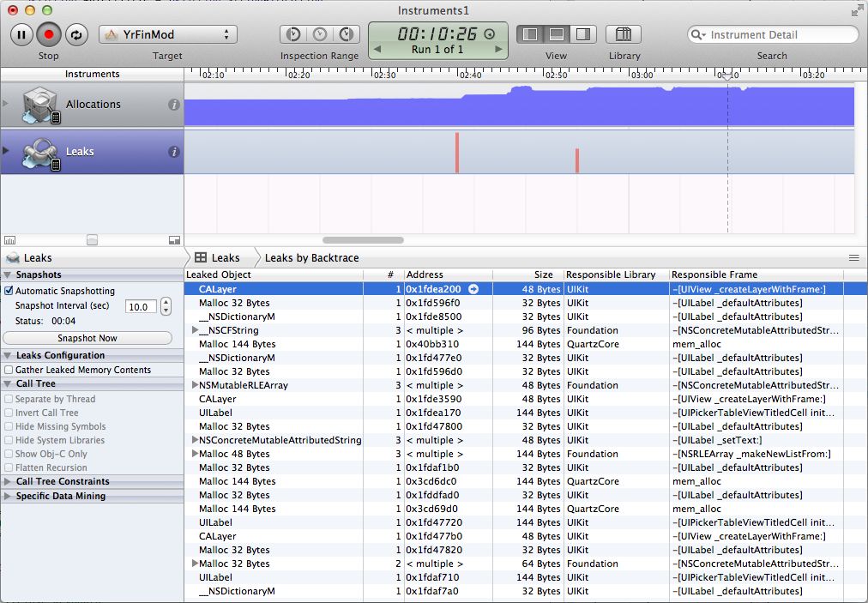Click the large track size icon
This screenshot has width=868, height=603.
click(174, 240)
